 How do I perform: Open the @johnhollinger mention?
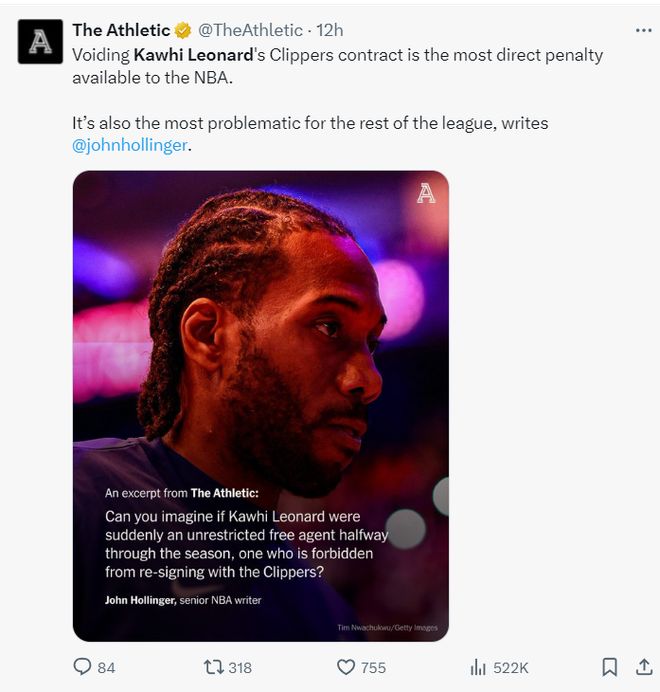coord(130,145)
